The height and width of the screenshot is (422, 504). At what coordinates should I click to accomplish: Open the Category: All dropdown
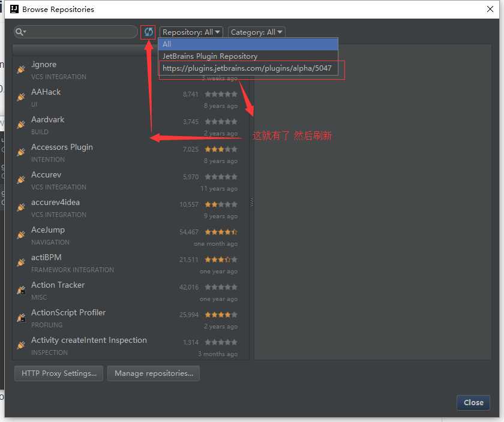pyautogui.click(x=257, y=32)
